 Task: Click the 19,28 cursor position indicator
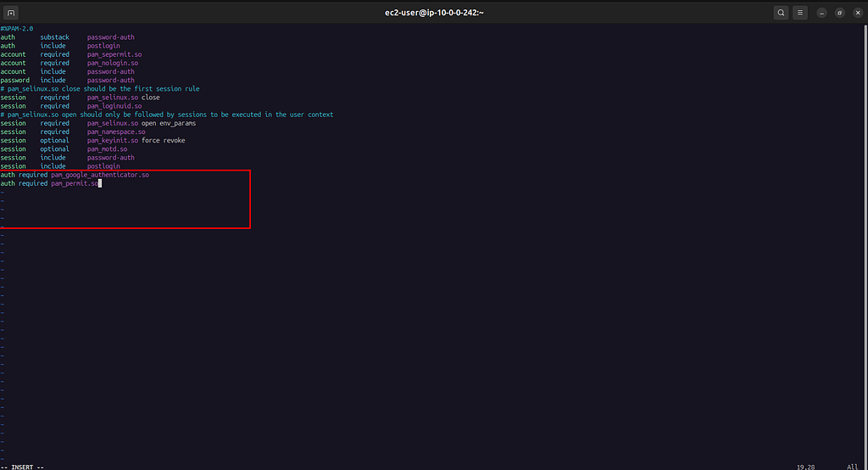(805, 467)
